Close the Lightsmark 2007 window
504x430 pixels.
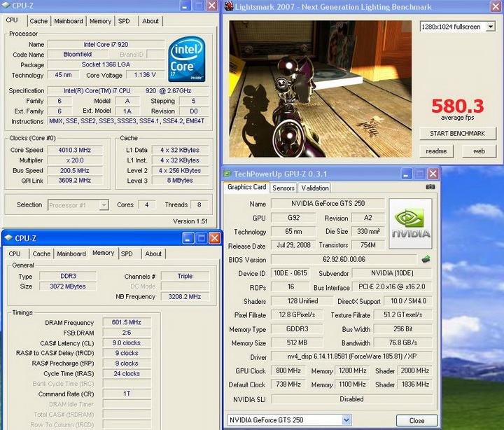(x=496, y=6)
